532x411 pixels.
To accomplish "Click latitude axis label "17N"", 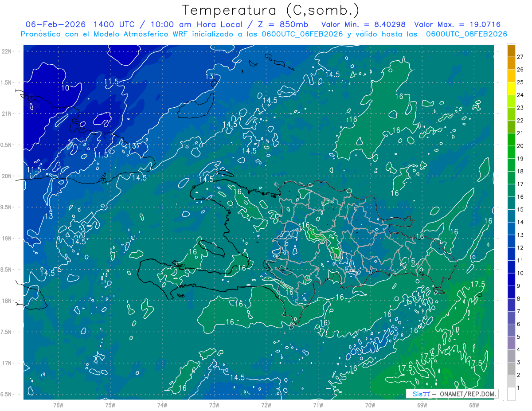I will click(x=7, y=363).
